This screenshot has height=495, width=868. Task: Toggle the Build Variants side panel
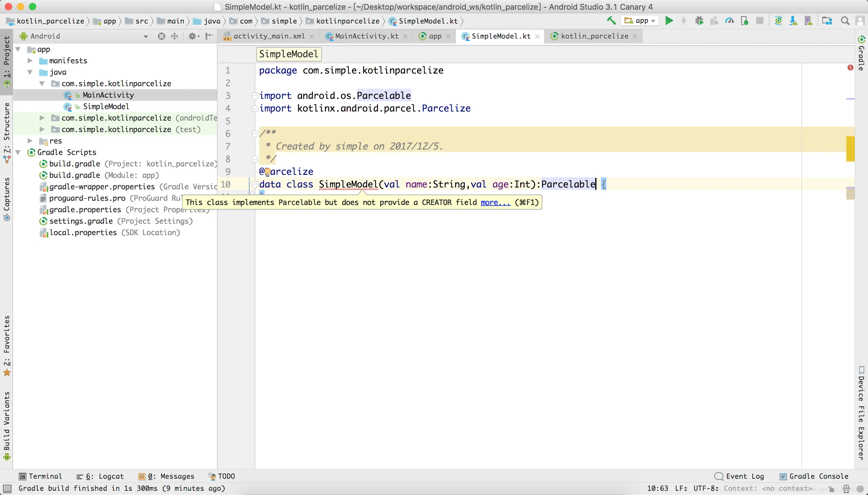pyautogui.click(x=6, y=423)
